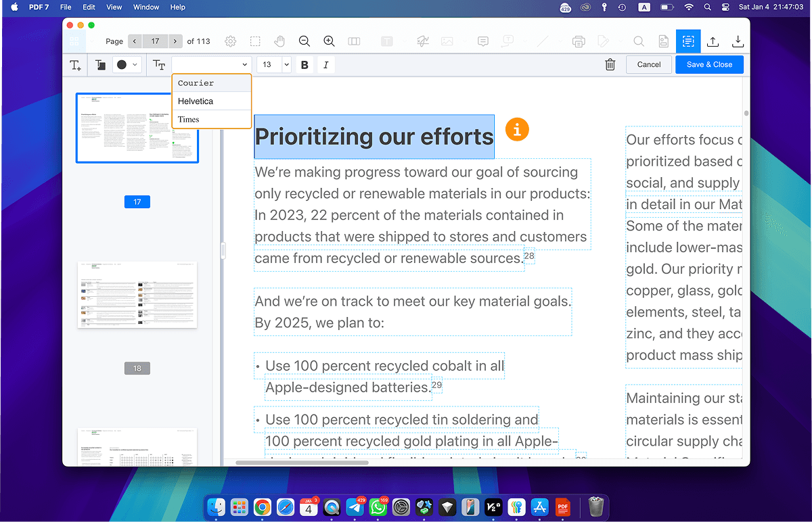Open the Help menu
The width and height of the screenshot is (812, 522).
[178, 7]
